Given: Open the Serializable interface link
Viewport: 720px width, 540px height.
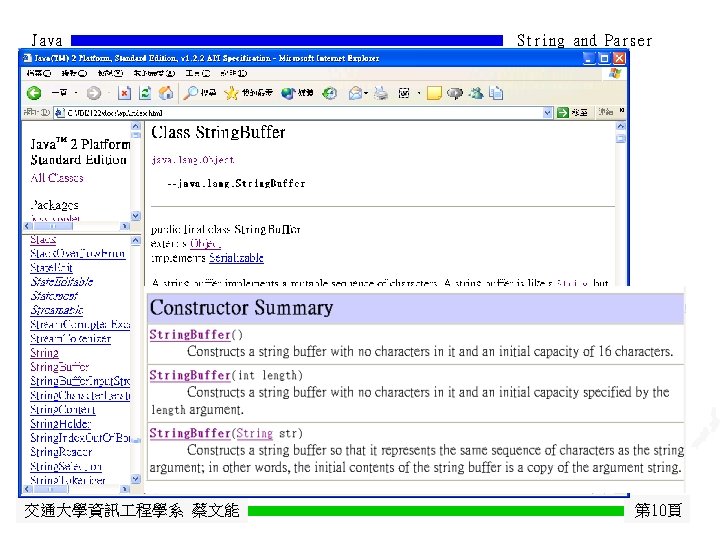Looking at the screenshot, I should click(x=236, y=258).
